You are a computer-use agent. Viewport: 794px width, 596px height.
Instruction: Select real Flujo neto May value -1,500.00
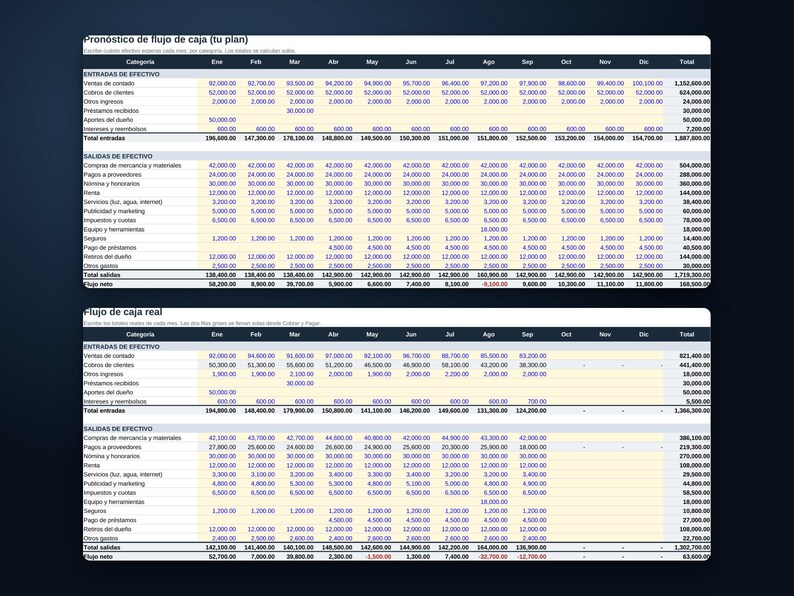click(x=378, y=557)
